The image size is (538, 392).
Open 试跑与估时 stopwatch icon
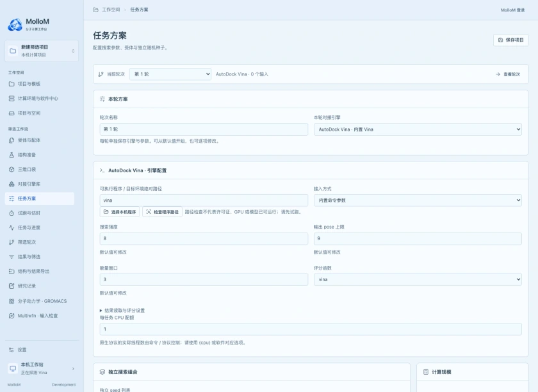(12, 213)
